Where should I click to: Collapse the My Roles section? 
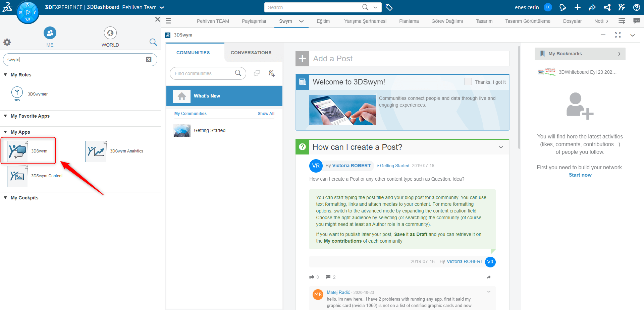(x=5, y=75)
